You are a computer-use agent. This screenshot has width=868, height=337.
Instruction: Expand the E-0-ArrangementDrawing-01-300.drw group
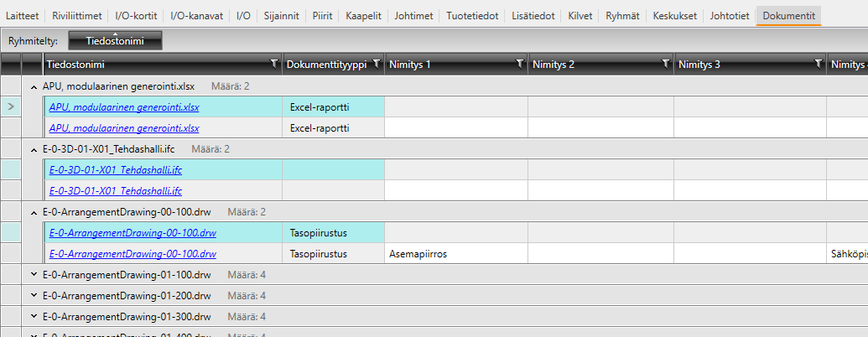(x=34, y=316)
